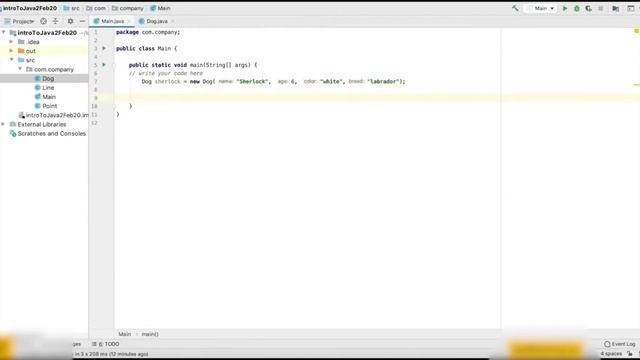Run with coverage shield icon
Screen dimensions: 640x360
[589, 8]
